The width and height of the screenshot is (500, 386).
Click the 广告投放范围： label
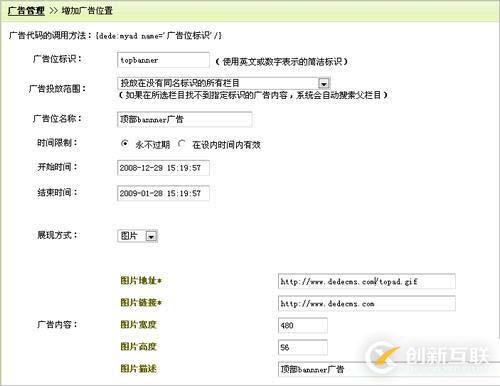coord(57,89)
